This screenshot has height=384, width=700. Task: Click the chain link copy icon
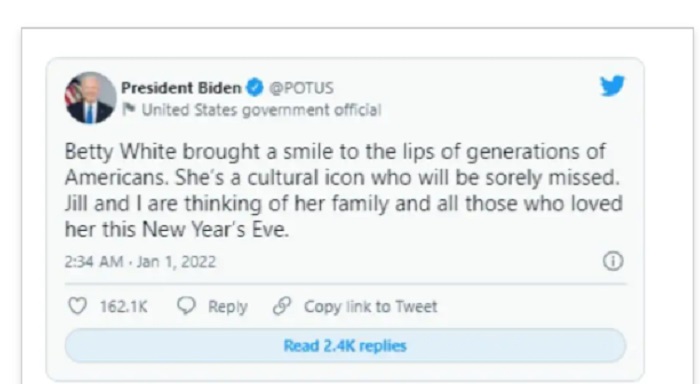pyautogui.click(x=282, y=306)
